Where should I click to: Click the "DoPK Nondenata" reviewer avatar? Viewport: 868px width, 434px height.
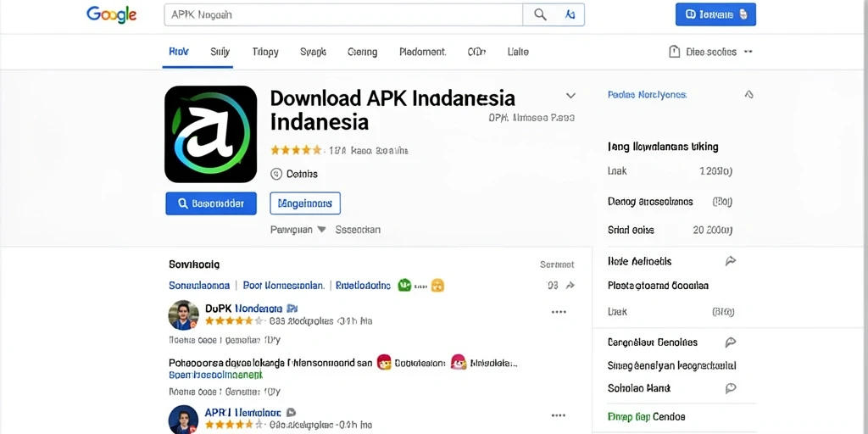[x=183, y=315]
